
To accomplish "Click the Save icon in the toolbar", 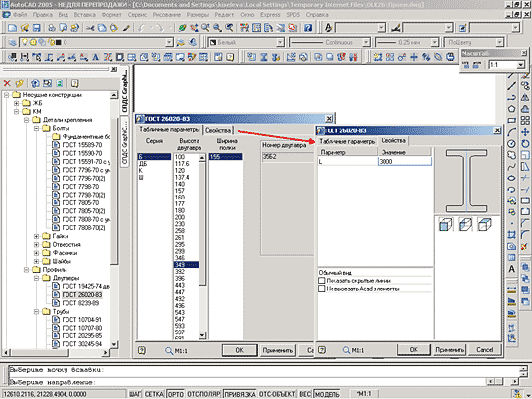I will coord(36,28).
